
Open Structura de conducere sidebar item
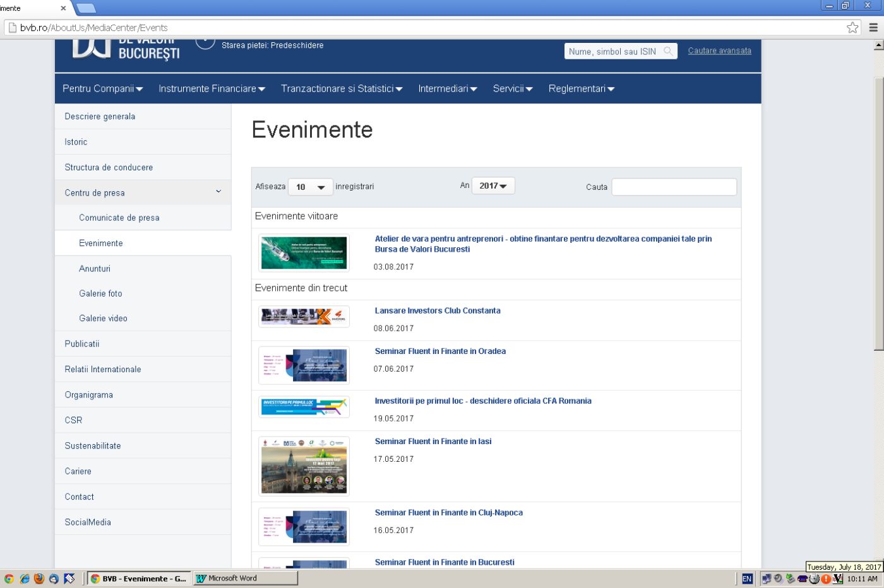point(143,167)
